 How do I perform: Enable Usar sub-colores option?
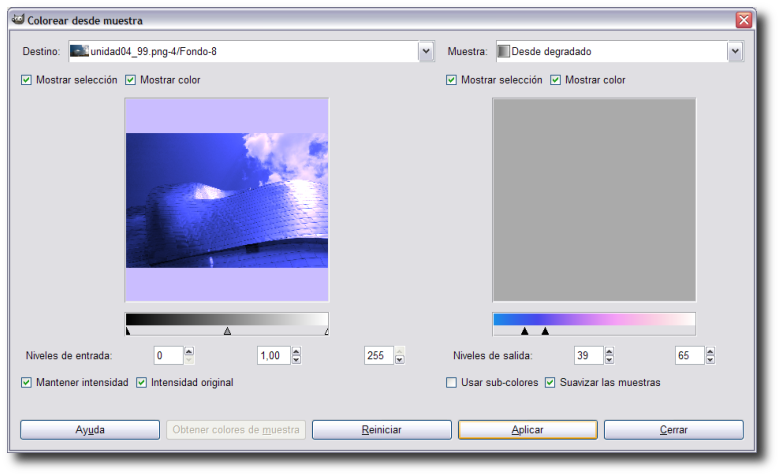(x=452, y=382)
